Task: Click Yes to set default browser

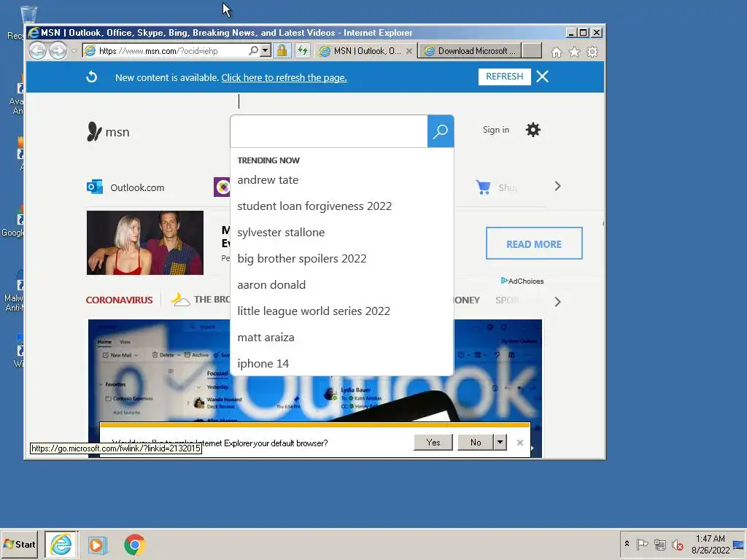Action: pyautogui.click(x=433, y=443)
